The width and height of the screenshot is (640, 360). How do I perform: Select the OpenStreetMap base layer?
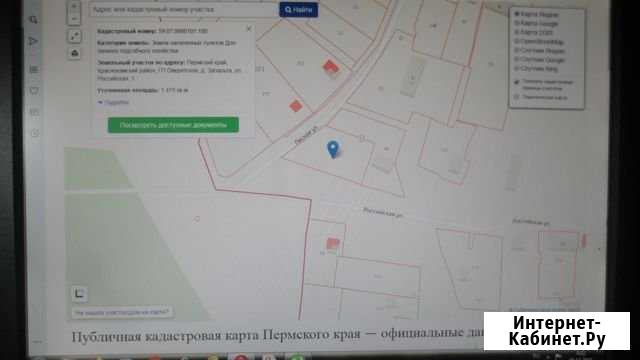(x=539, y=41)
